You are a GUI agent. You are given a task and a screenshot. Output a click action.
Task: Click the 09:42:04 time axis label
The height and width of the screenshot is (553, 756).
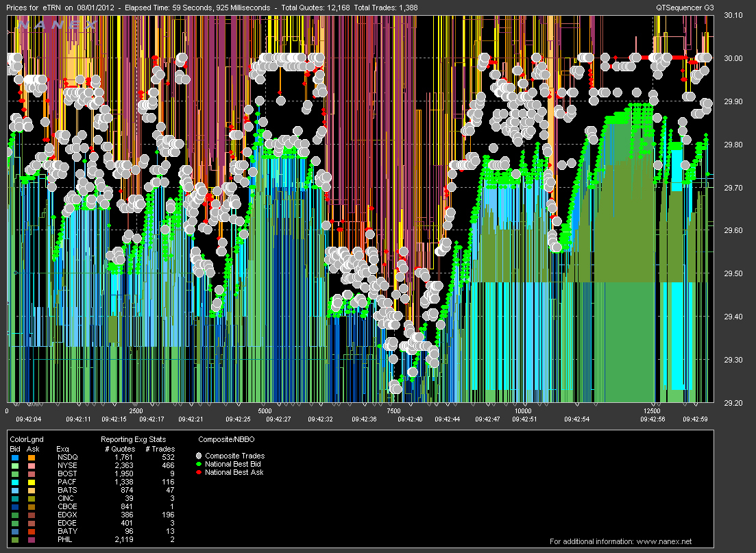pos(29,419)
